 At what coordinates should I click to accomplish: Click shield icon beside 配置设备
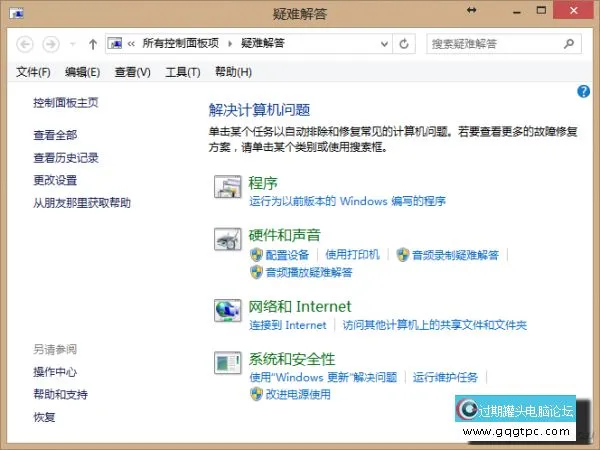click(x=256, y=255)
